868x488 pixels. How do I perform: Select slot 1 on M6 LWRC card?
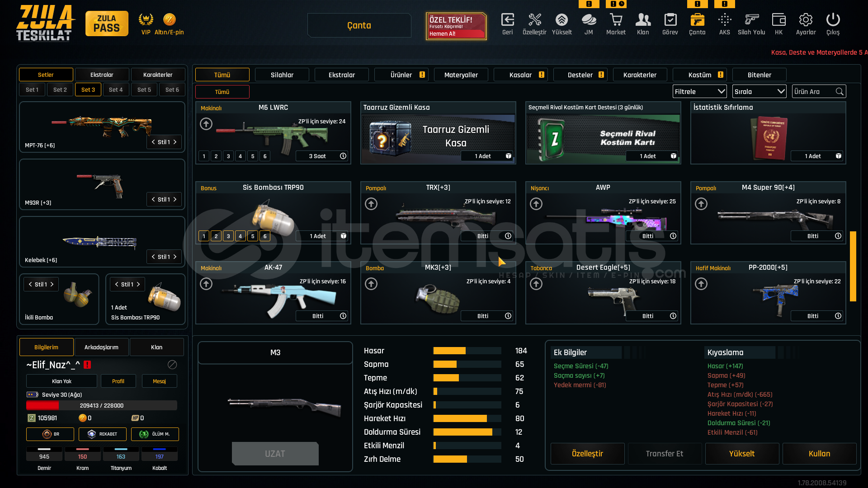point(204,156)
